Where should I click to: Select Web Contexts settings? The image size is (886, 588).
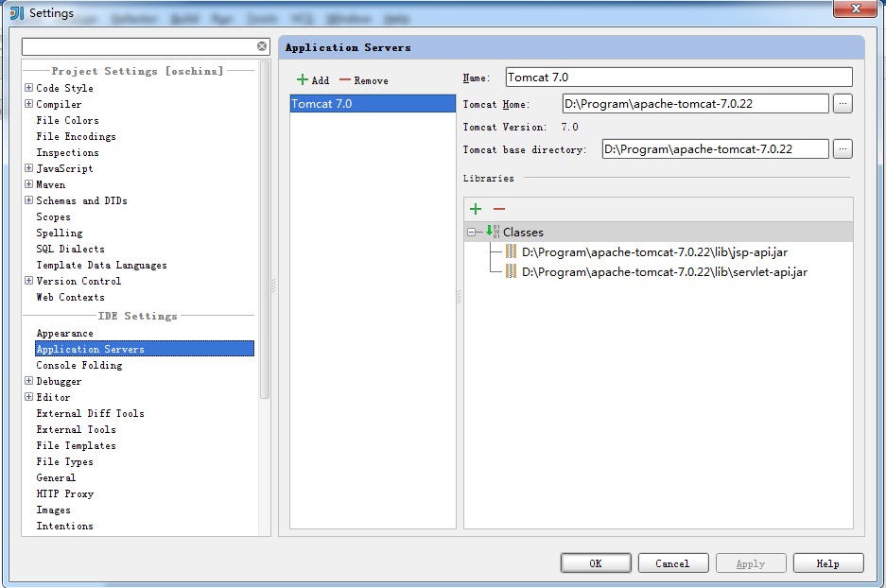[70, 297]
